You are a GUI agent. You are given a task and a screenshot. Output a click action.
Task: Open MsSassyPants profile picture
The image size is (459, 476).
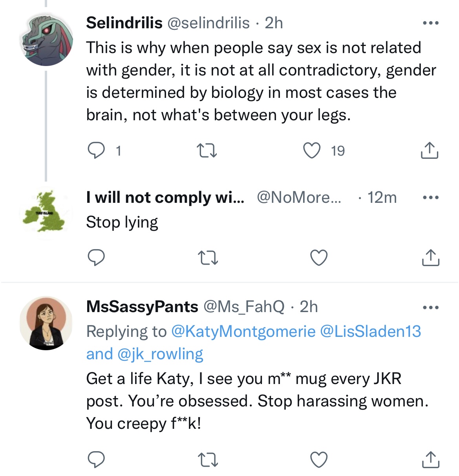(46, 323)
